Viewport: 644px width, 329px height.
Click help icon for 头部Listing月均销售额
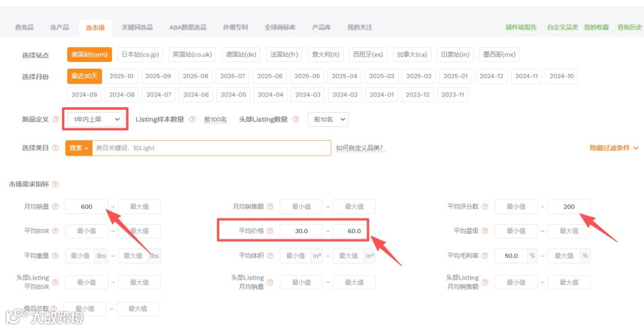click(x=485, y=282)
